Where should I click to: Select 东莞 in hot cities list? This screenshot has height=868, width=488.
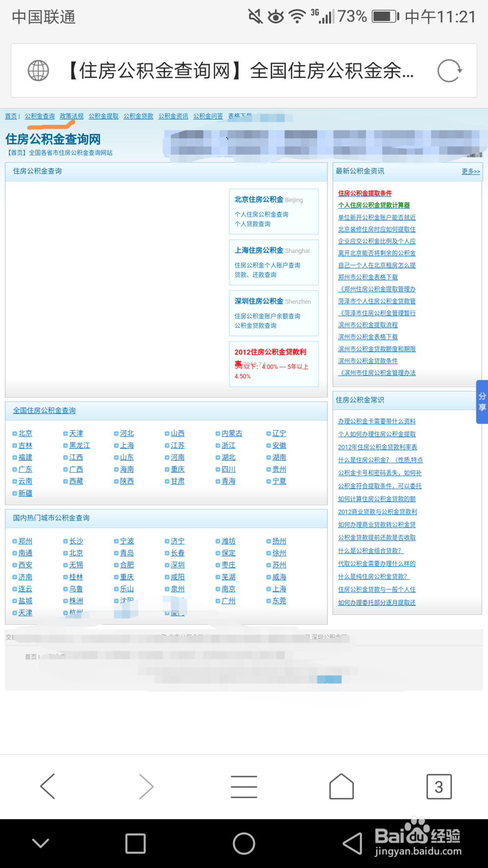[x=279, y=600]
